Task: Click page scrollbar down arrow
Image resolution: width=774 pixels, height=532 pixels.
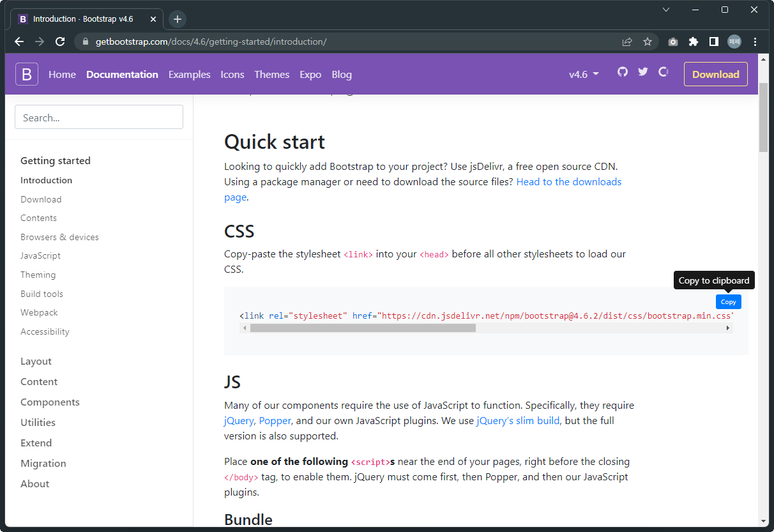Action: (x=763, y=521)
